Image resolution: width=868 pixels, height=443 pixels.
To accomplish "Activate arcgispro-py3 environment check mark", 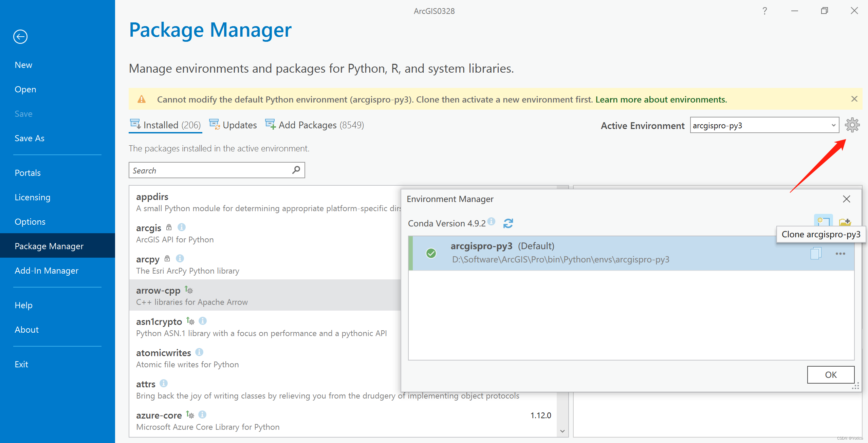I will (431, 253).
